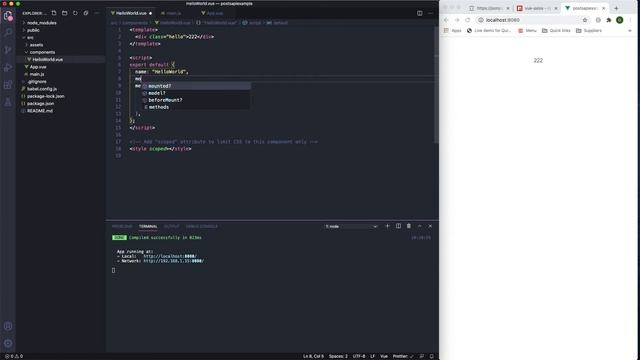Viewport: 640px width, 360px height.
Task: Switch to the main.js editor tab
Action: click(173, 13)
